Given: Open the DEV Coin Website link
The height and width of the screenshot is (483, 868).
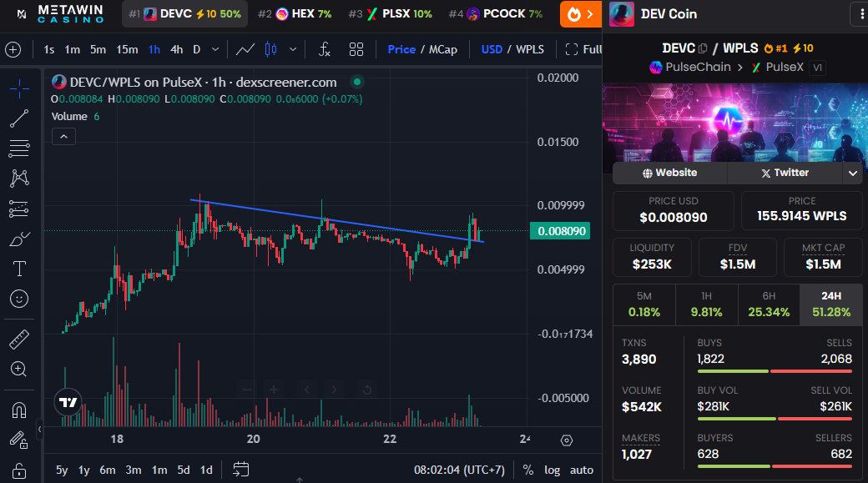Looking at the screenshot, I should tap(670, 173).
